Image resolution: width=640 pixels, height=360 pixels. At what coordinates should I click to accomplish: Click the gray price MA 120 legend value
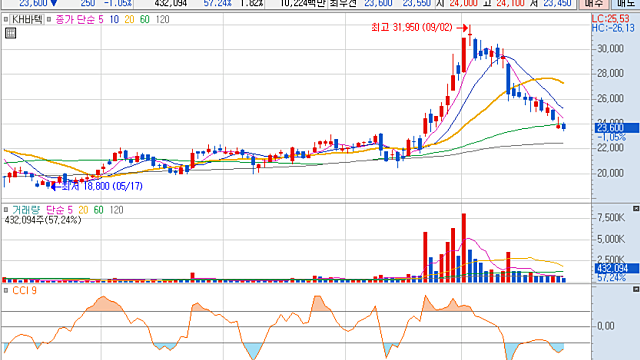[x=162, y=19]
